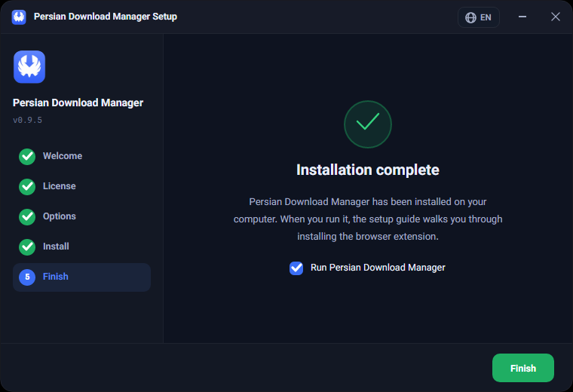Click the version text v0.9.5
This screenshot has height=392, width=573.
(x=27, y=120)
